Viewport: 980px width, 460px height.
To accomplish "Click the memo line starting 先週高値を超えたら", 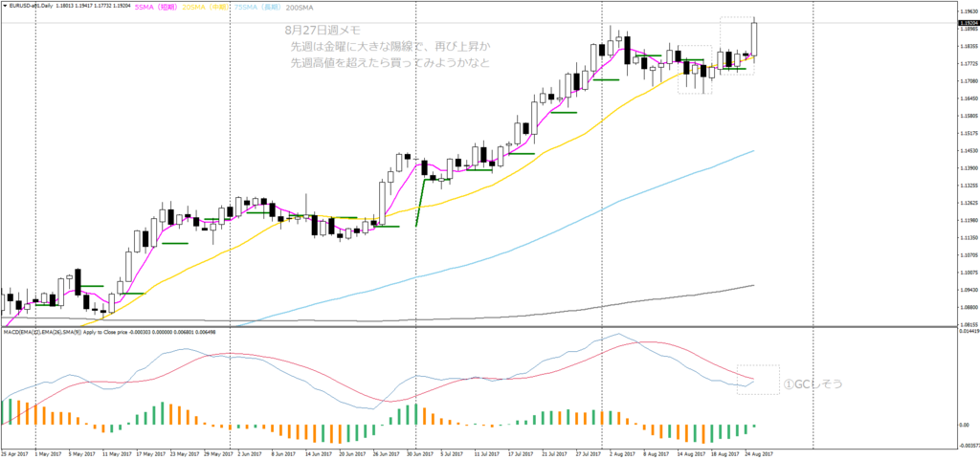I will point(390,63).
